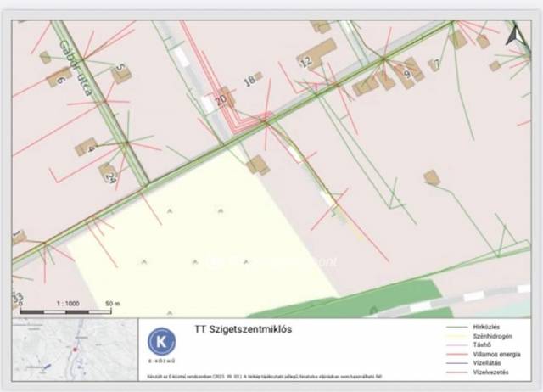Click the E-közmű circular K logo
The height and width of the screenshot is (392, 543).
(162, 342)
